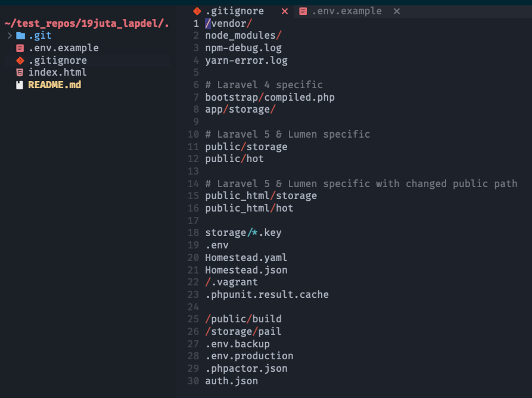Screen dimensions: 532x398
Task: Close the .env.example buffer tab
Action: click(x=397, y=11)
